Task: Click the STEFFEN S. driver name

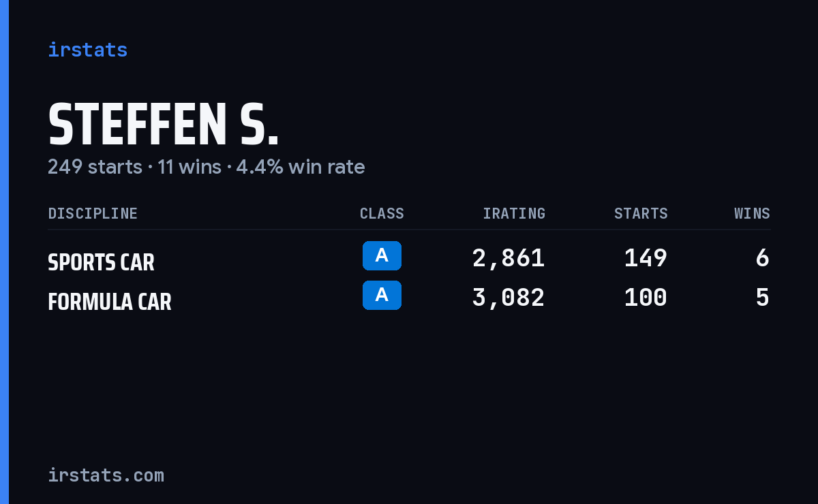Action: click(164, 125)
